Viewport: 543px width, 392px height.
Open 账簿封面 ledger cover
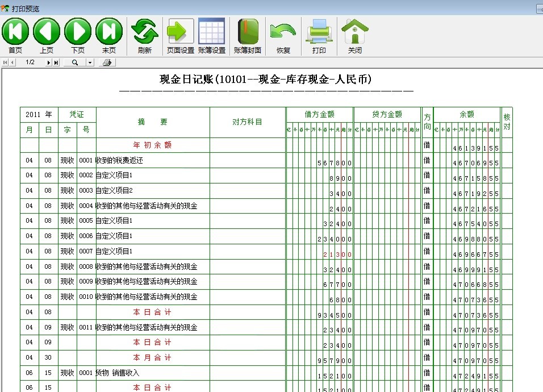(x=248, y=36)
